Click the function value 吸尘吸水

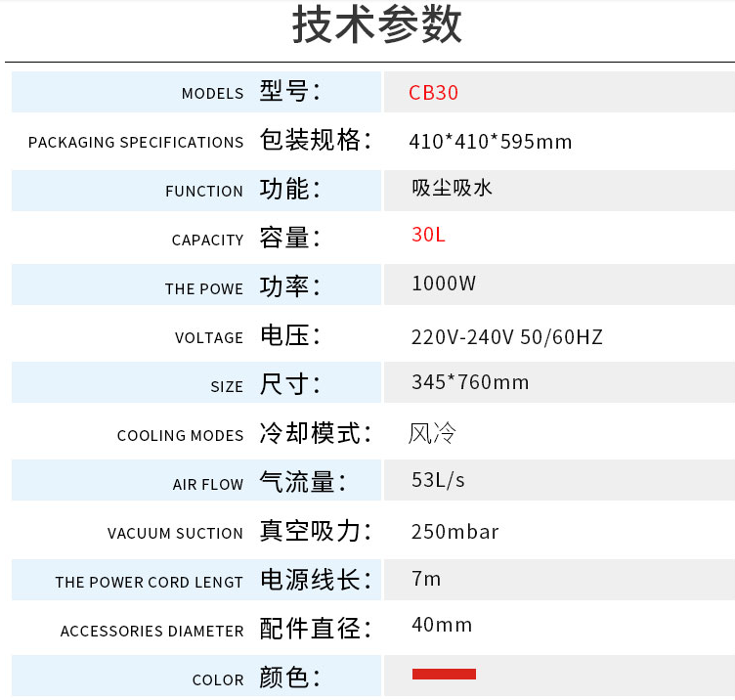(452, 188)
